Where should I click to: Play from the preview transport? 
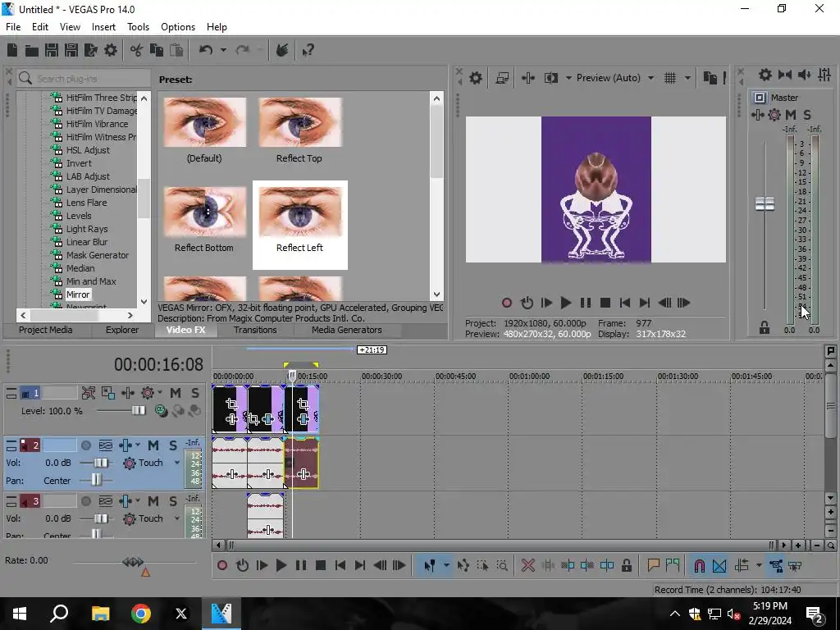(566, 304)
